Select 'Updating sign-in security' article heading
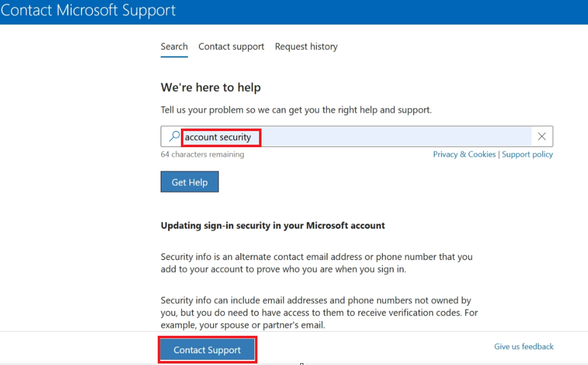Screen dimensions: 588x365 click(273, 225)
